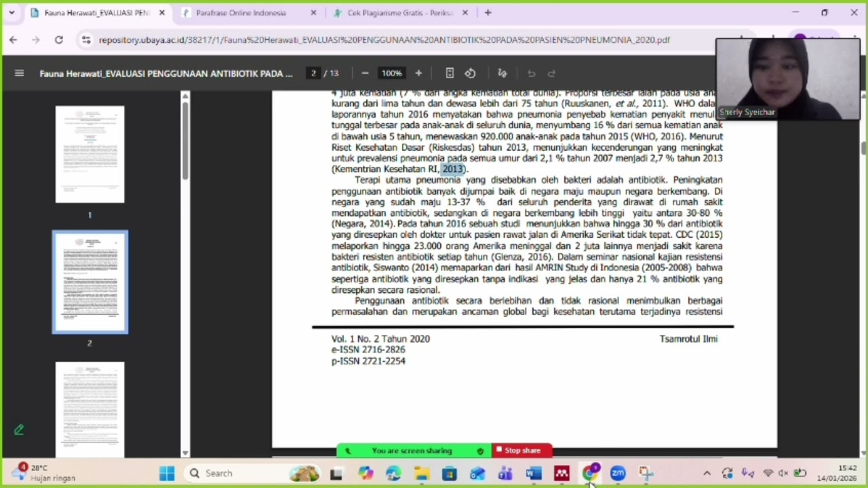Rotate the PDF counterclockwise

[x=470, y=73]
